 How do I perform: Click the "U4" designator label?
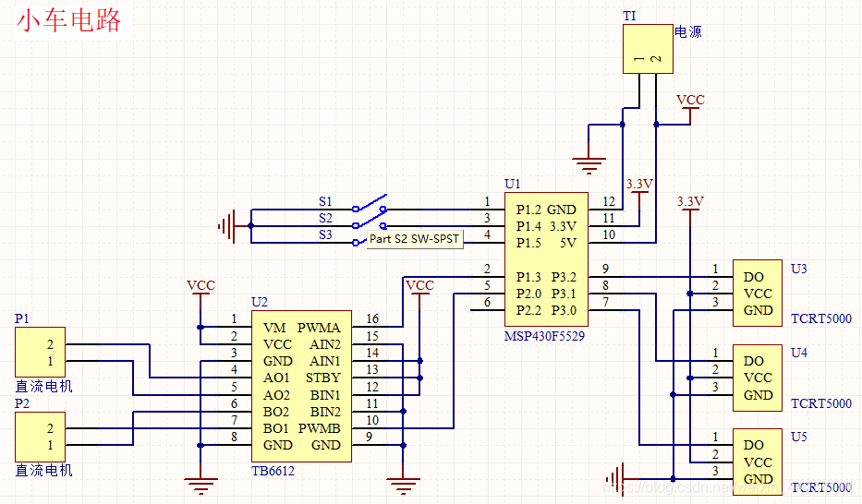pyautogui.click(x=799, y=353)
